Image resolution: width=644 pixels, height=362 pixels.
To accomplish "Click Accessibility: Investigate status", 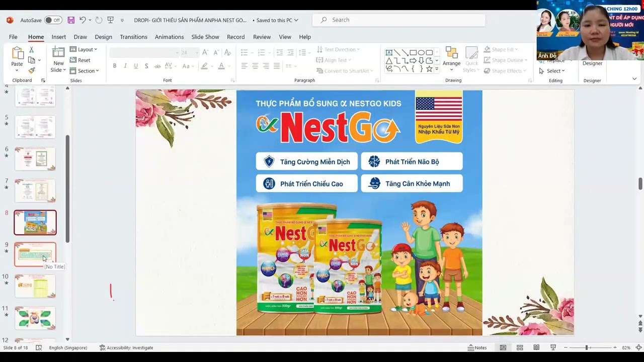I will pos(126,347).
